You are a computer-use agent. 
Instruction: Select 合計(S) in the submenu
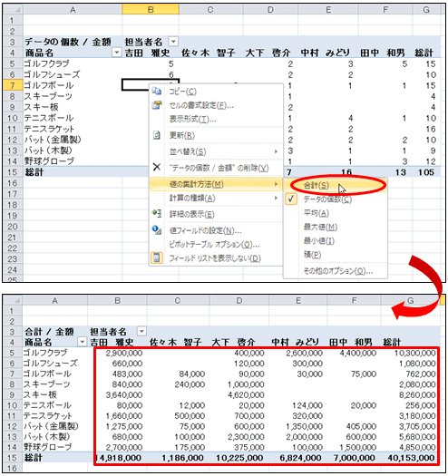(316, 185)
